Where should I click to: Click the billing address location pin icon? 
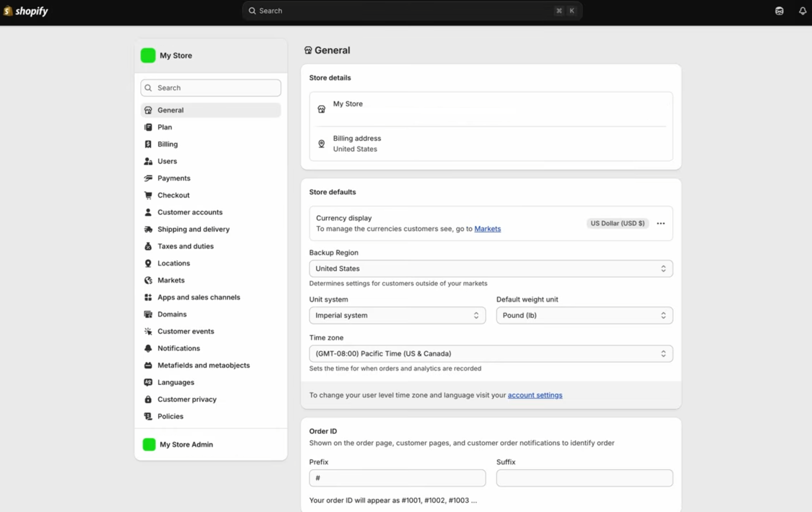(x=322, y=144)
